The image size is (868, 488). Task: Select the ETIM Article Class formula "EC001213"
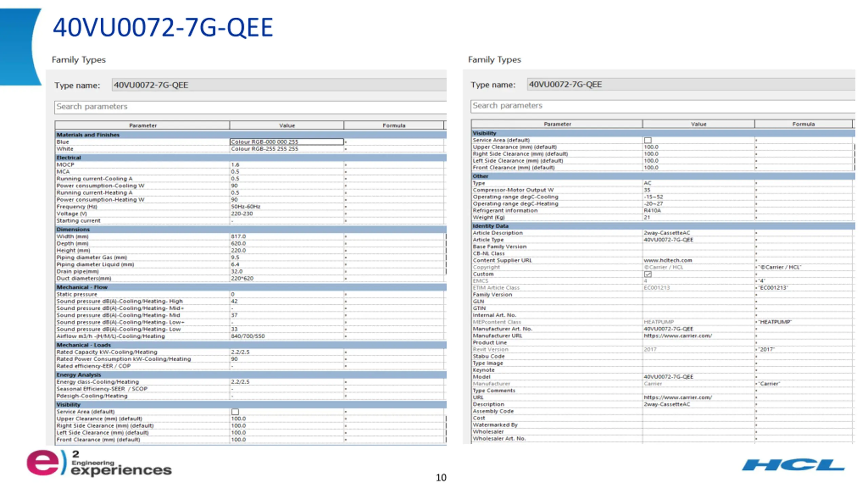(x=773, y=288)
